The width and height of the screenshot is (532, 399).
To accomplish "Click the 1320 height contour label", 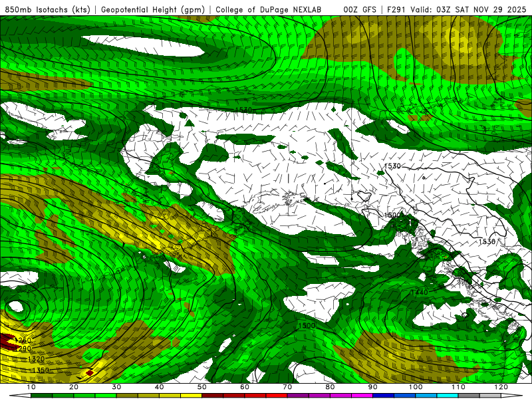I will point(36,359).
